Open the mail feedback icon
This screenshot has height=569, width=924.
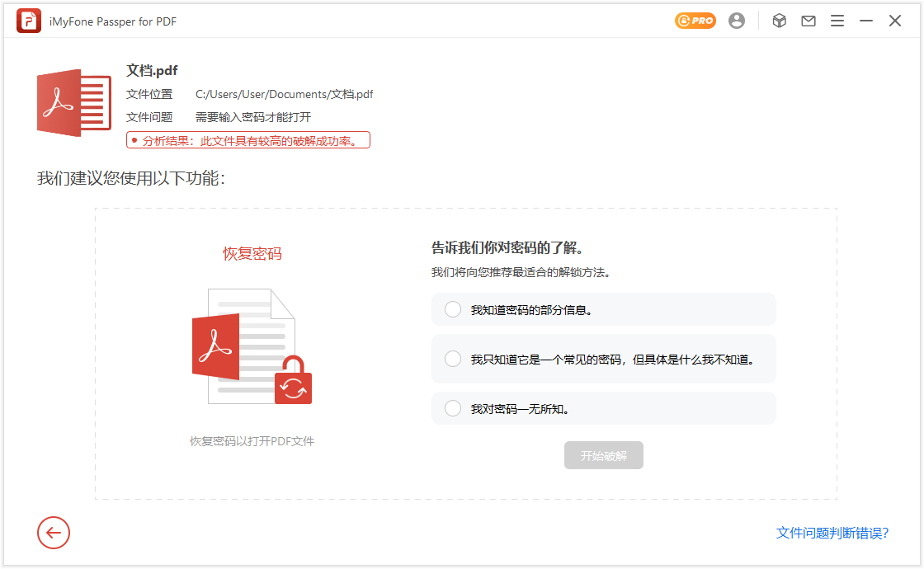808,21
